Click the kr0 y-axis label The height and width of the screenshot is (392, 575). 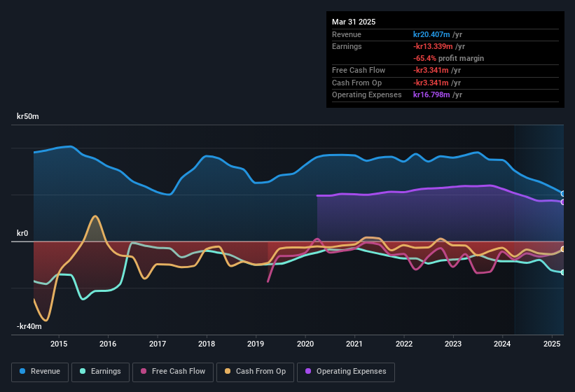click(22, 233)
